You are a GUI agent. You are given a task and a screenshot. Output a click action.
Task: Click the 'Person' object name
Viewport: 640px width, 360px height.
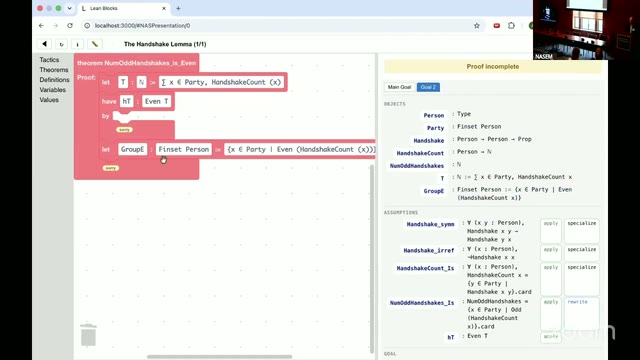pos(433,116)
